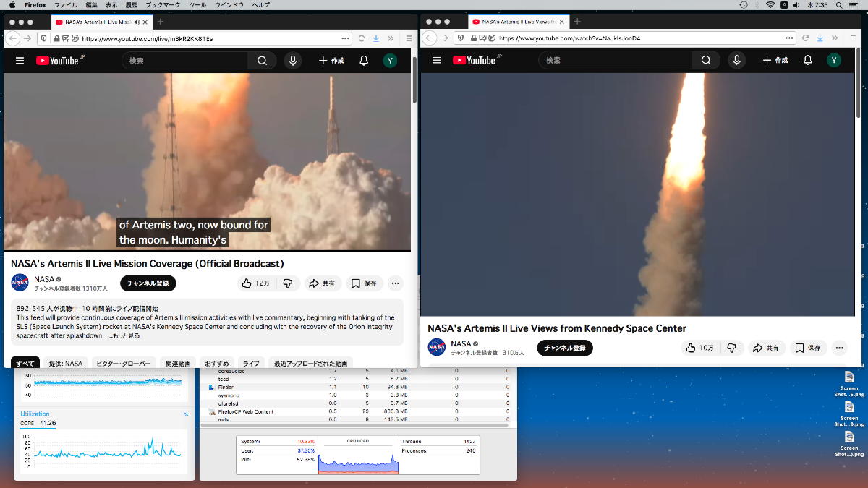868x488 pixels.
Task: Open Y account avatar in left window
Action: 390,61
